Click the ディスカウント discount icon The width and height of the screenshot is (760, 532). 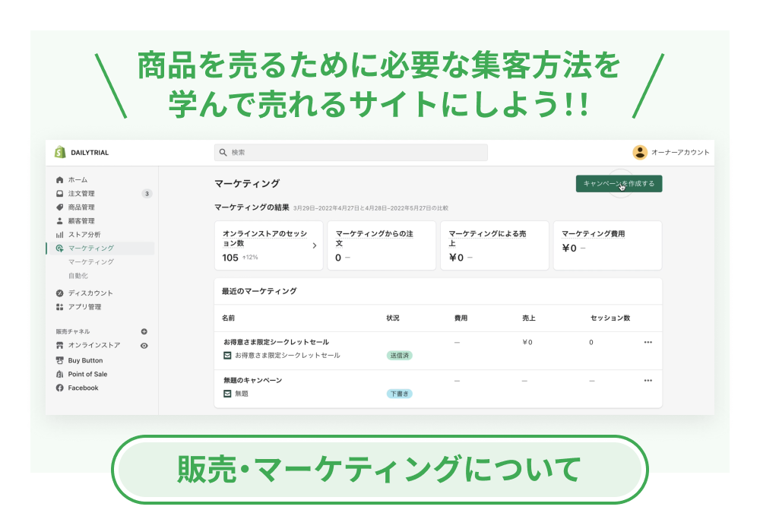[x=60, y=293]
